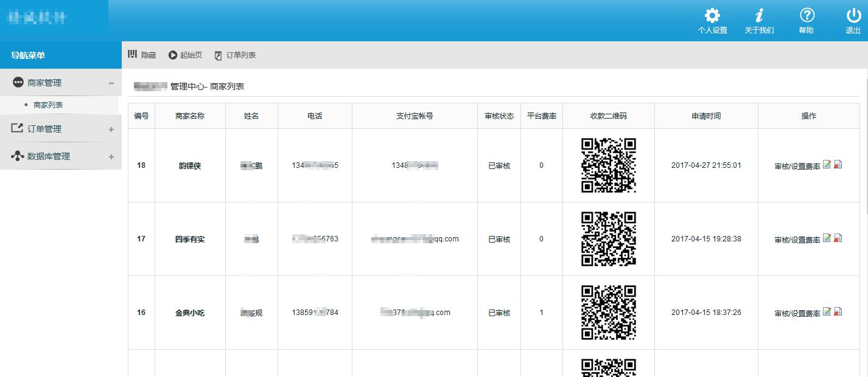Click the 支付宝帐号 column header
868x377 pixels.
(415, 116)
